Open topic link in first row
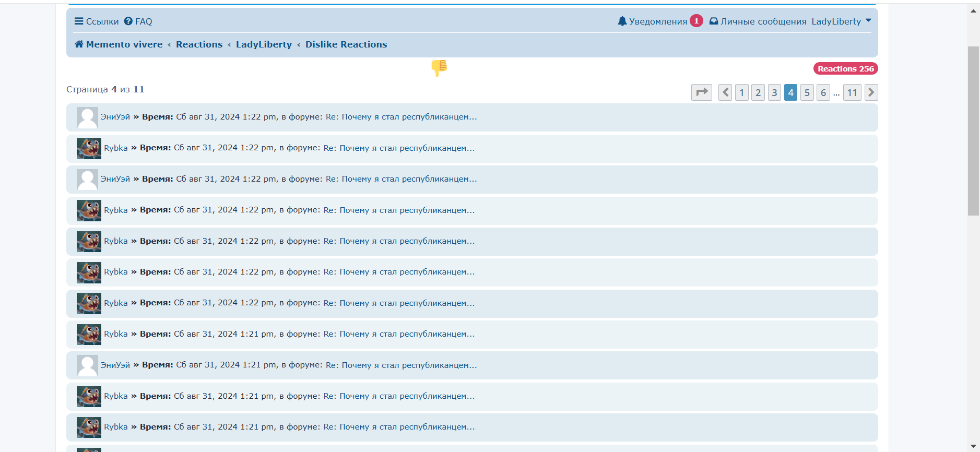The width and height of the screenshot is (980, 452). pyautogui.click(x=401, y=117)
